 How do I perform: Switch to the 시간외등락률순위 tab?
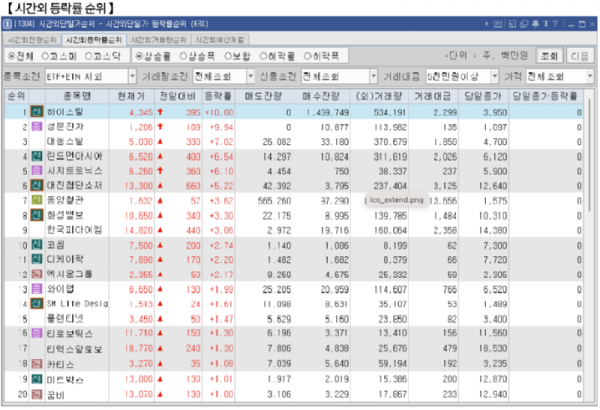93,40
